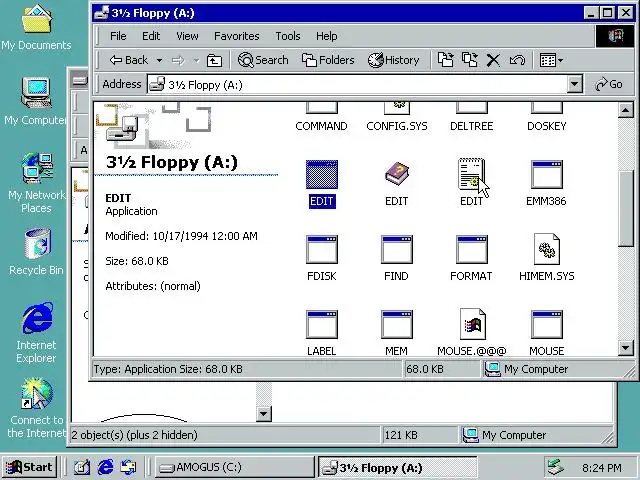The width and height of the screenshot is (640, 480).
Task: Open the View menu
Action: [187, 36]
